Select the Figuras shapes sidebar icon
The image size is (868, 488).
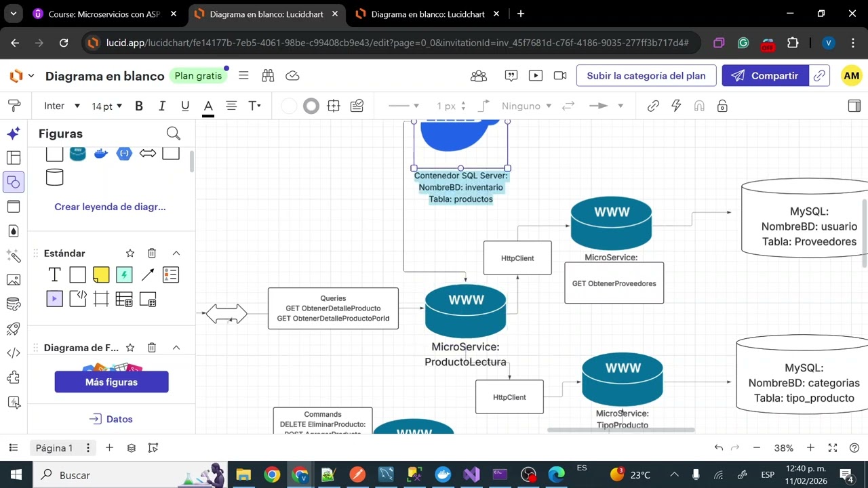(14, 182)
